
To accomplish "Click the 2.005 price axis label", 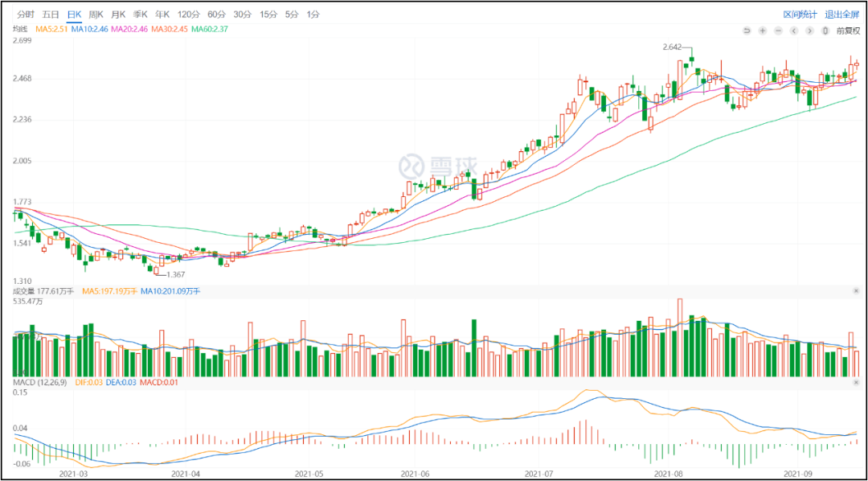I will click(23, 161).
